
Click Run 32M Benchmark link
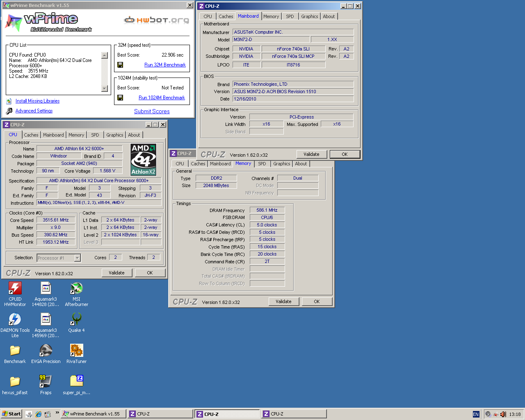[x=165, y=65]
